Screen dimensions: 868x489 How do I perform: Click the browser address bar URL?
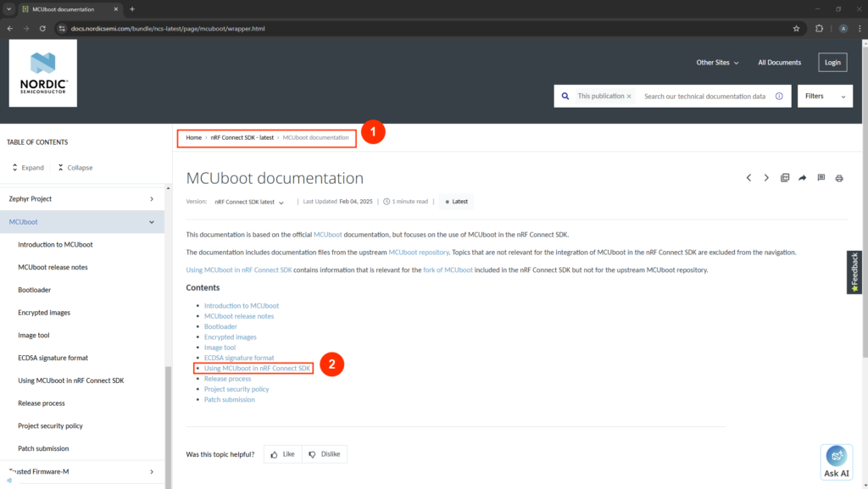(x=168, y=28)
